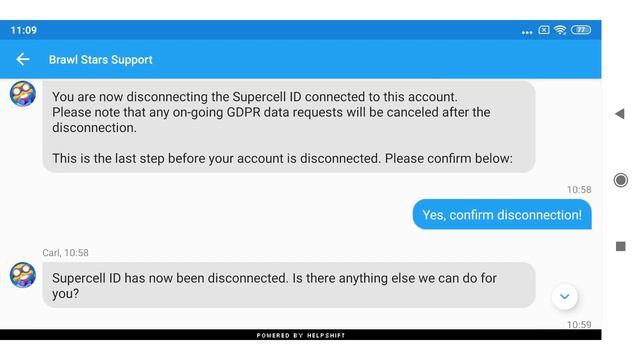Viewport: 640px width, 360px height.
Task: Tap the 10:59 timestamp at the bottom
Action: 579,324
